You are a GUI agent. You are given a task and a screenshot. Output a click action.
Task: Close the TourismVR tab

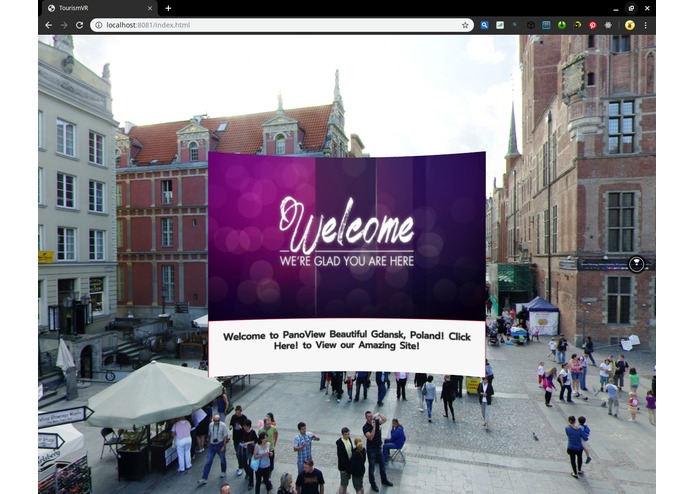click(150, 8)
